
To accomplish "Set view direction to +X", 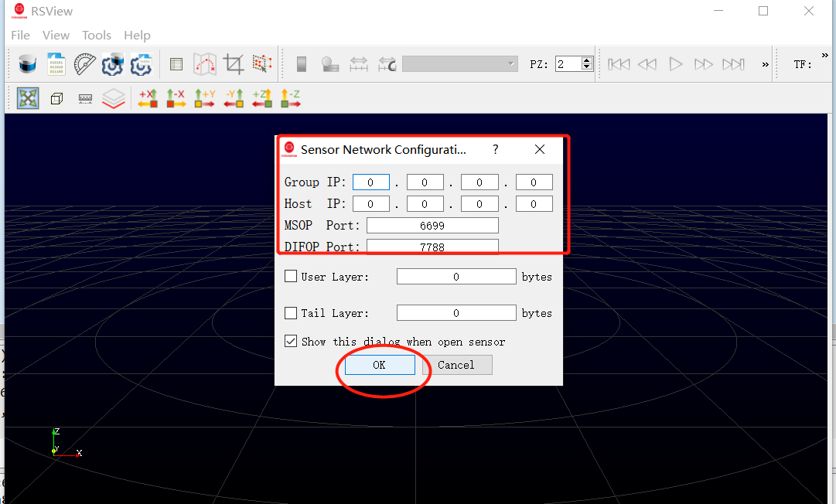I will (148, 99).
